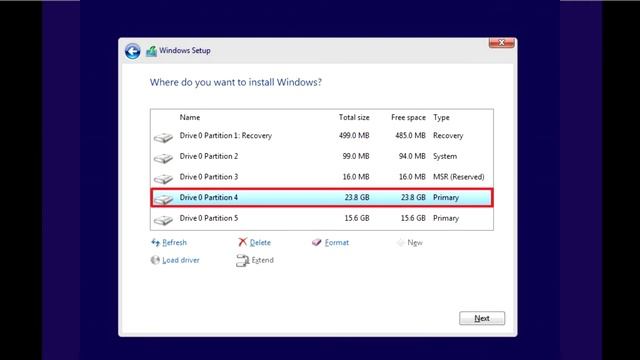The height and width of the screenshot is (360, 640).
Task: Click 'Where do you want to install Windows?' heading
Action: pos(236,82)
